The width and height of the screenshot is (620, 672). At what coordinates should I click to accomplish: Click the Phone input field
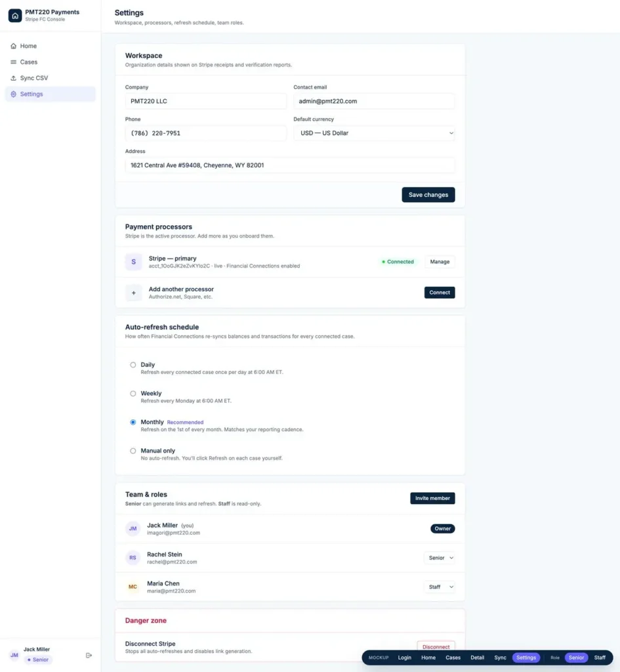click(x=205, y=133)
